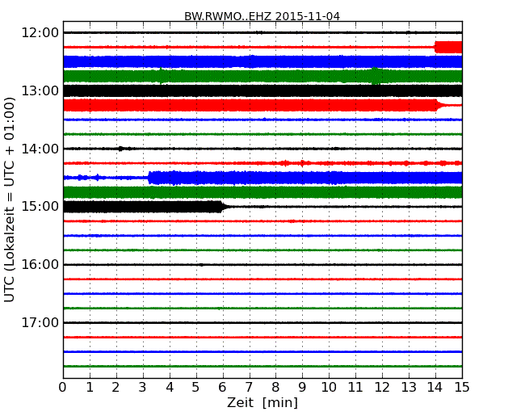Click the blue signal onset near minute 3 above 15:00
Screen dimensions: 525x420
point(149,178)
